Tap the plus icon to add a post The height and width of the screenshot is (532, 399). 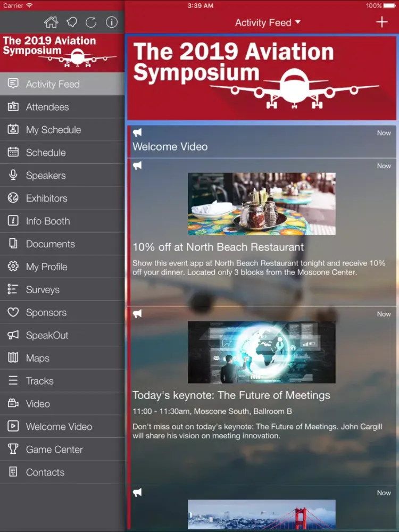coord(381,22)
